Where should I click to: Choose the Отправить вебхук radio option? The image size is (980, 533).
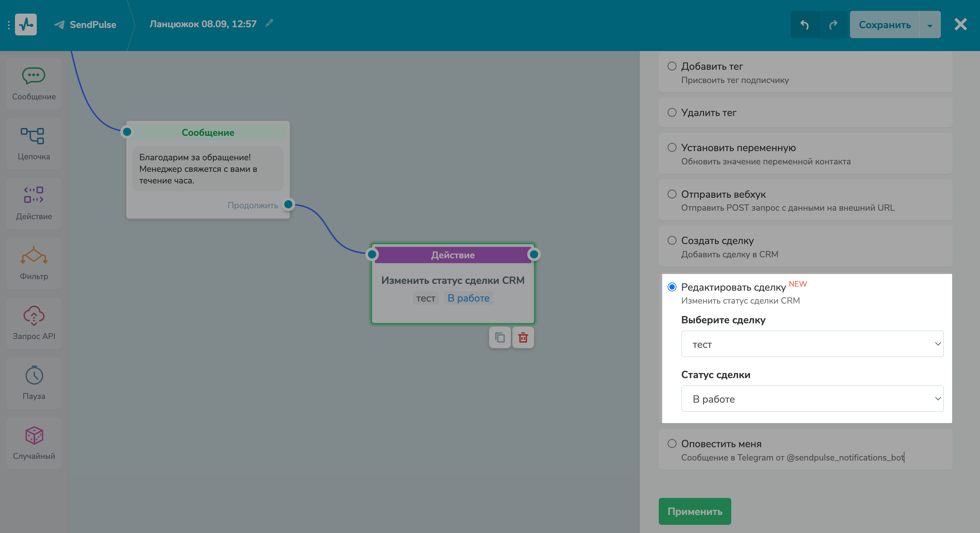672,194
